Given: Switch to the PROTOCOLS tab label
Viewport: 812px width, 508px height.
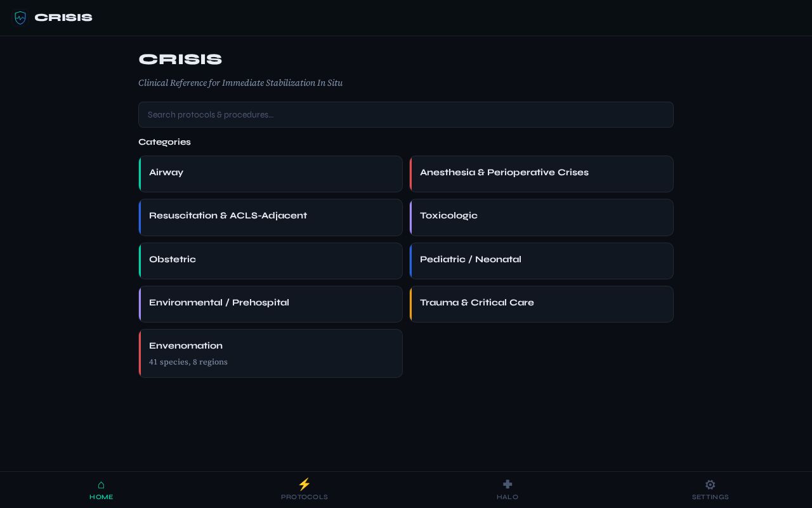Looking at the screenshot, I should click(x=304, y=497).
